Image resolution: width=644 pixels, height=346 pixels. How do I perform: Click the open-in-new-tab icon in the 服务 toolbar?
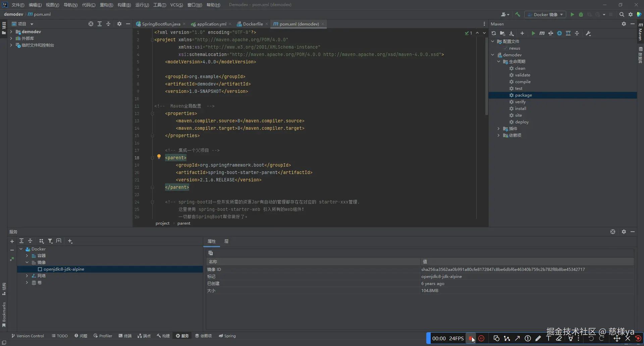click(59, 241)
